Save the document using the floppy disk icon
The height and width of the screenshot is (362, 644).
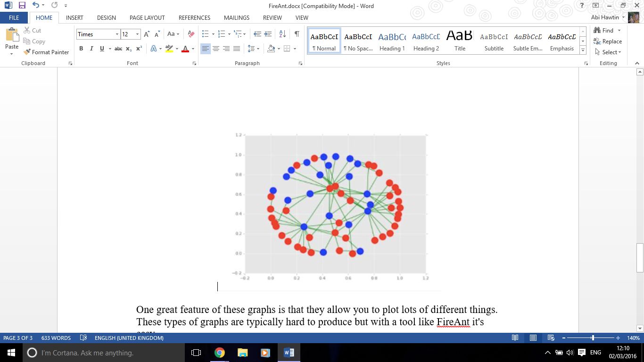[22, 6]
